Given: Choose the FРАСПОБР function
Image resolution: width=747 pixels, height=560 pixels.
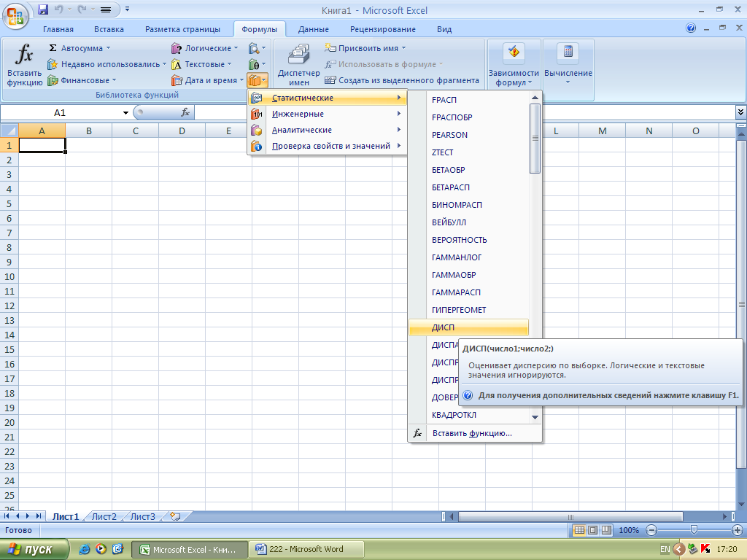Looking at the screenshot, I should (x=469, y=117).
